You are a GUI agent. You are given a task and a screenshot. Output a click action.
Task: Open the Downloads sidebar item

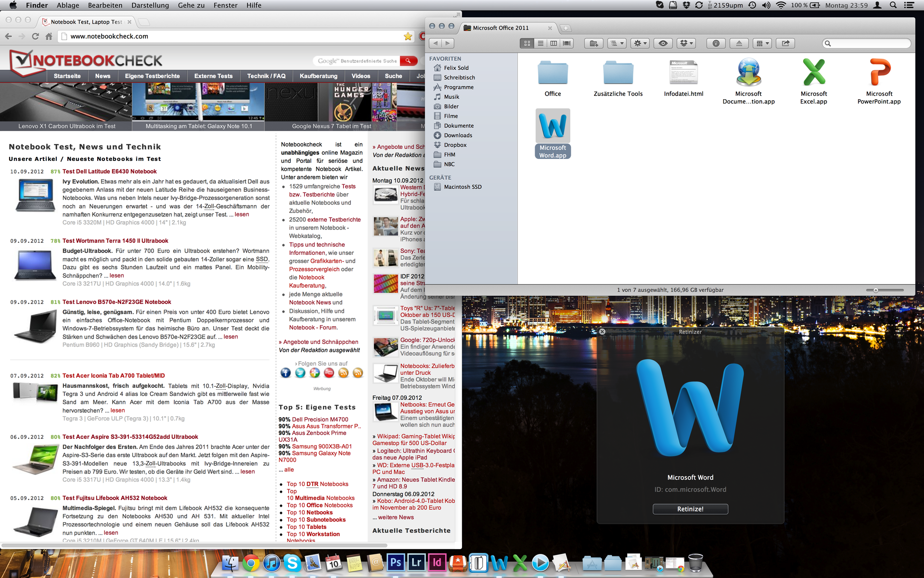(458, 135)
